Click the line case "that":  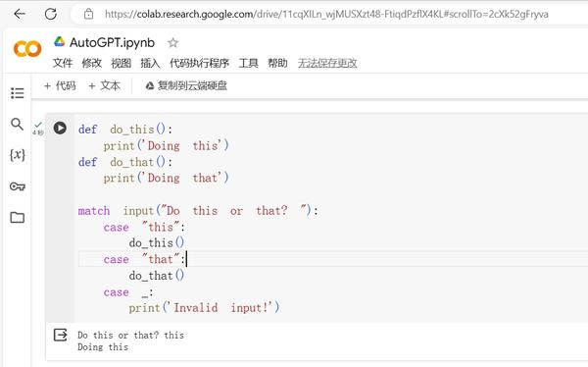[144, 260]
